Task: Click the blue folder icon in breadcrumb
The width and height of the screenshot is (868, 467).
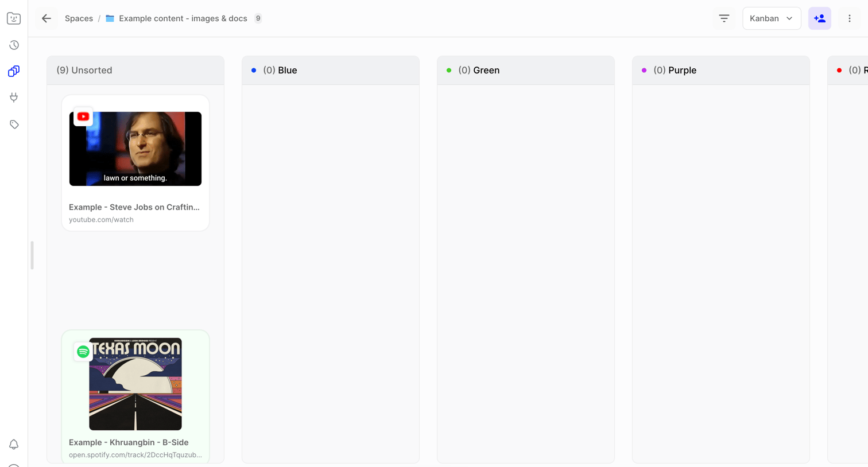Action: pos(110,18)
